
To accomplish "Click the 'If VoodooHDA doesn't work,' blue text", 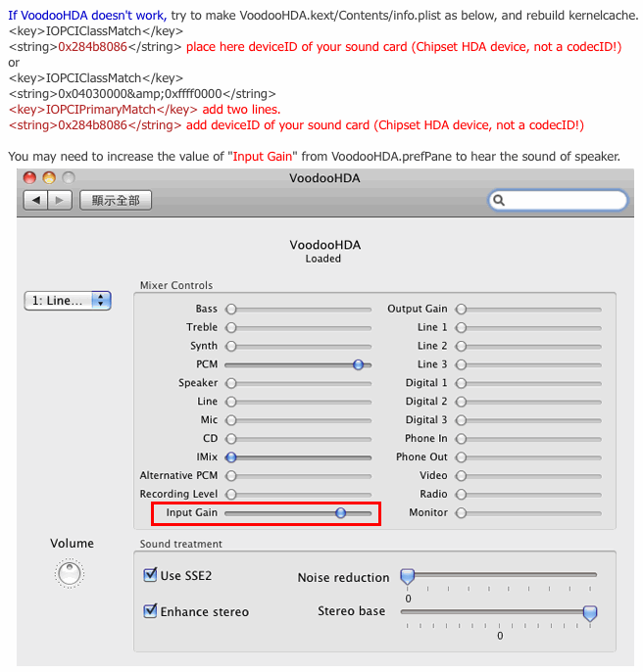I will 87,16.
